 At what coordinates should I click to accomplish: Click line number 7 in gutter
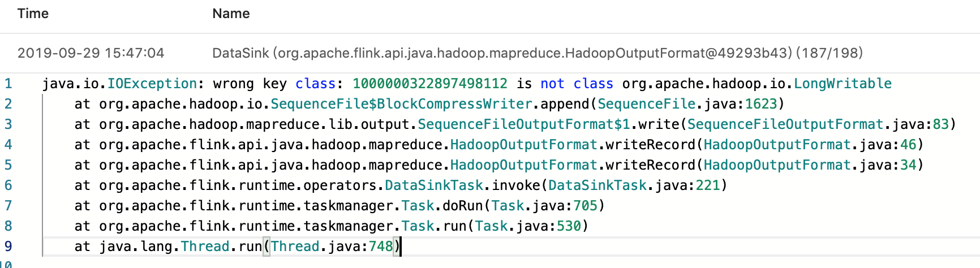8,206
